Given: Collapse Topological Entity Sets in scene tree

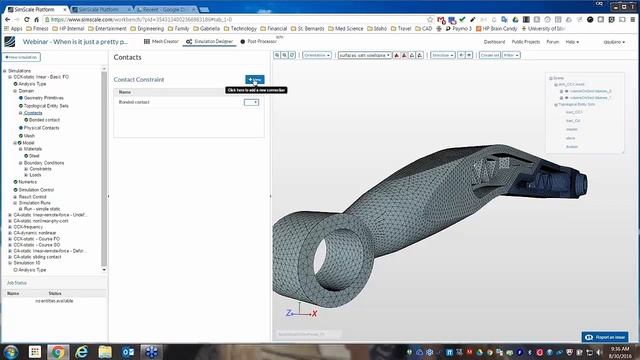Looking at the screenshot, I should click(x=556, y=105).
